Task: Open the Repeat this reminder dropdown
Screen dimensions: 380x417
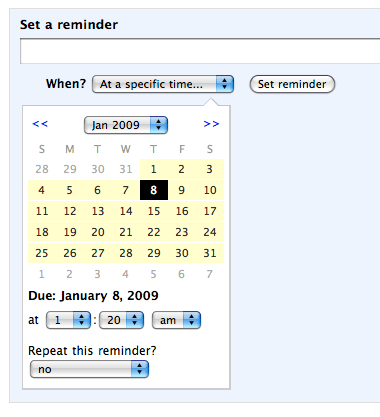Action: pos(89,369)
